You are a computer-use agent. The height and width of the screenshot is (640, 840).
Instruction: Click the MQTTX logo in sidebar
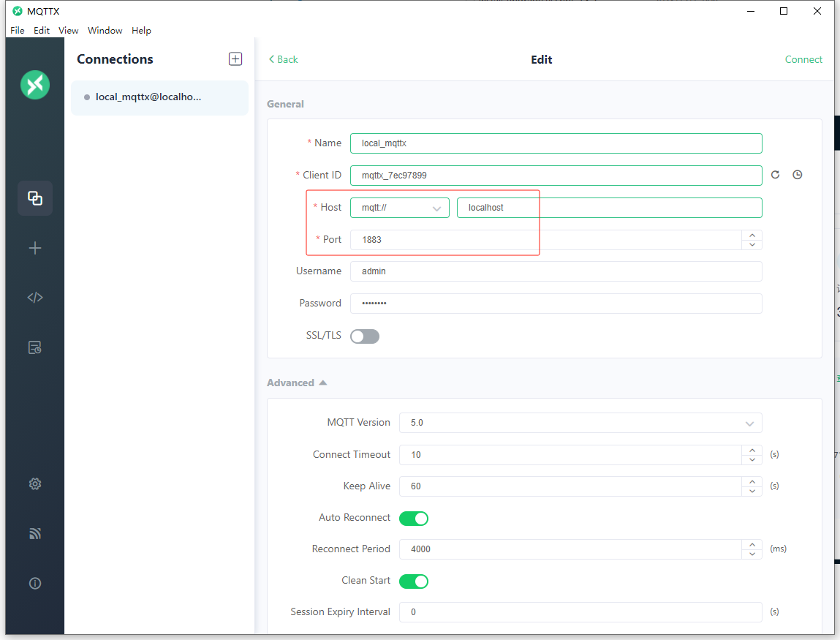click(x=35, y=85)
